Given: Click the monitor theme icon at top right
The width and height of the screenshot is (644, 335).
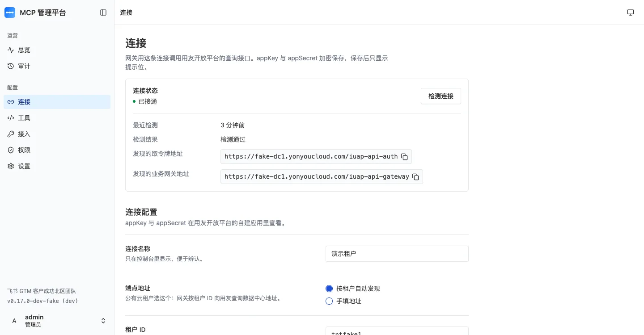Looking at the screenshot, I should 631,13.
